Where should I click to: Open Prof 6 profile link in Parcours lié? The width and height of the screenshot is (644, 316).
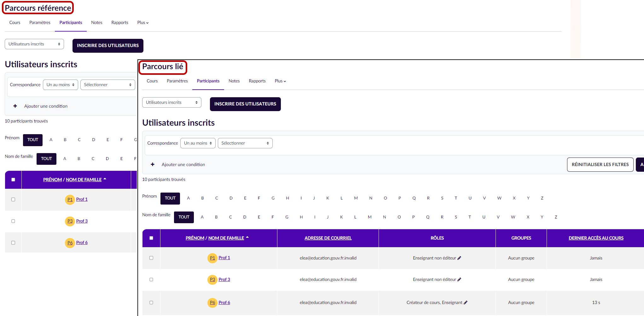pyautogui.click(x=224, y=302)
